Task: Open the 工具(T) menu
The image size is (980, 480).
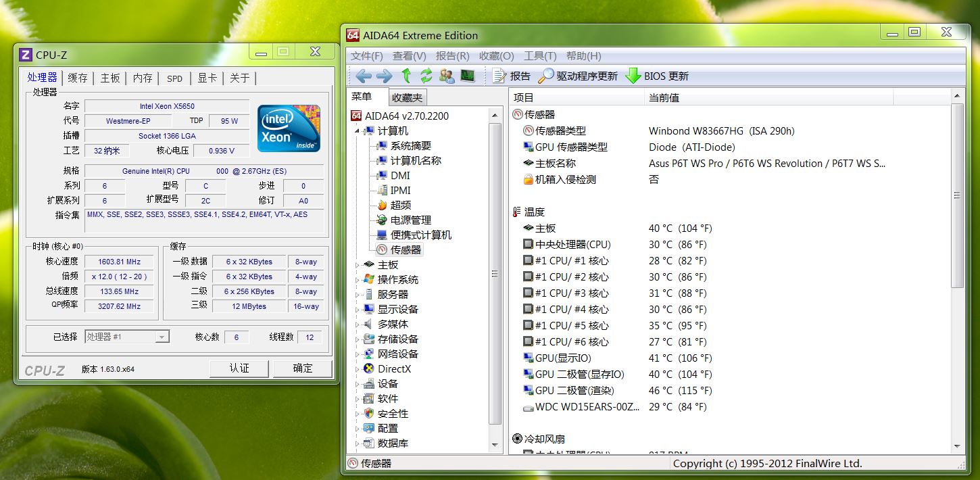Action: 541,56
